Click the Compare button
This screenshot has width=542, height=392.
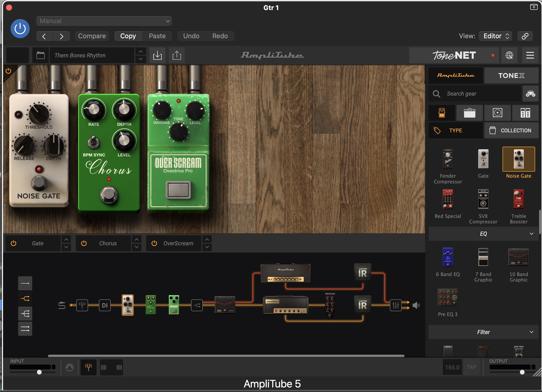[x=92, y=36]
